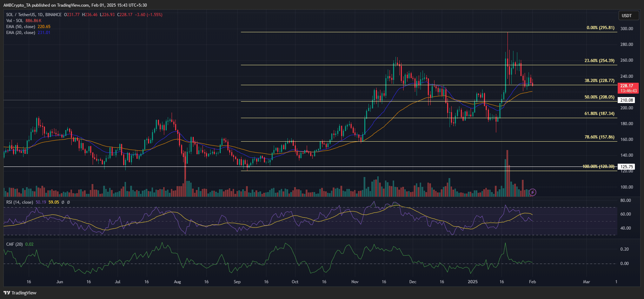Image resolution: width=644 pixels, height=299 pixels.
Task: Click the RSI value 59.05 in yellow
Action: coord(54,202)
